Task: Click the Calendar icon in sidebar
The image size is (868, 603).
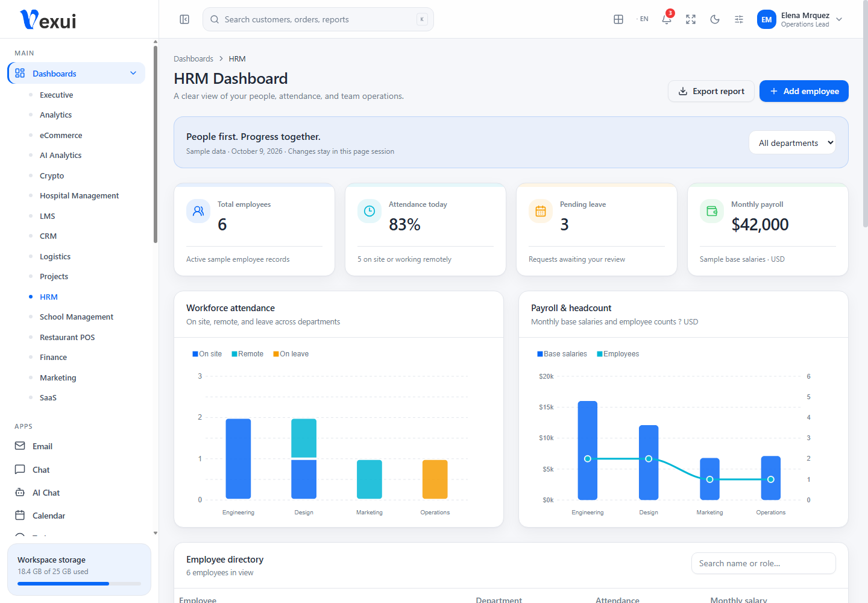Action: pyautogui.click(x=20, y=515)
